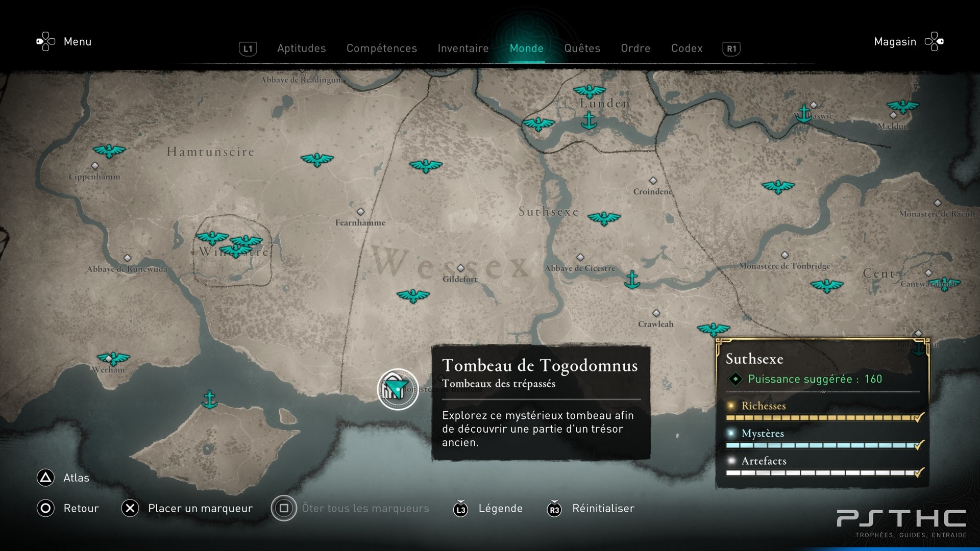Open the Inventaire tab

click(463, 48)
